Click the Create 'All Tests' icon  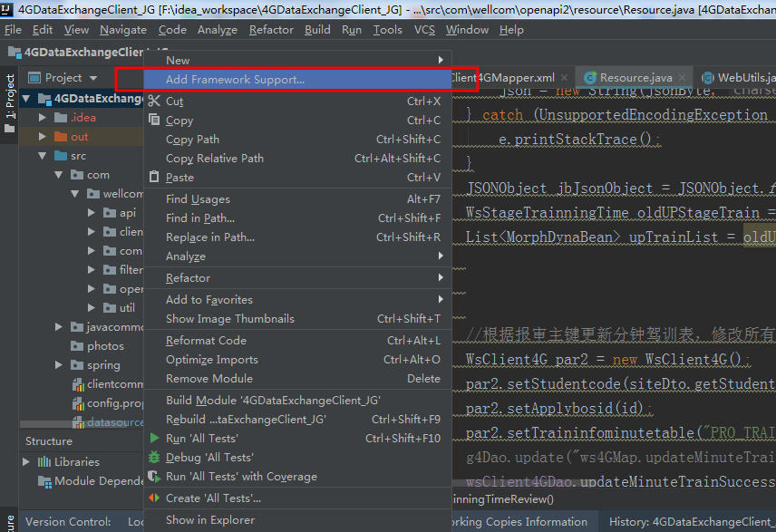pos(154,498)
